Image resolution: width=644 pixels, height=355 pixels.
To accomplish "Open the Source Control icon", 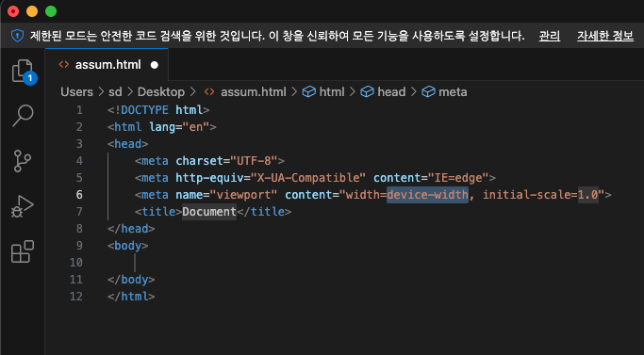I will [x=23, y=160].
